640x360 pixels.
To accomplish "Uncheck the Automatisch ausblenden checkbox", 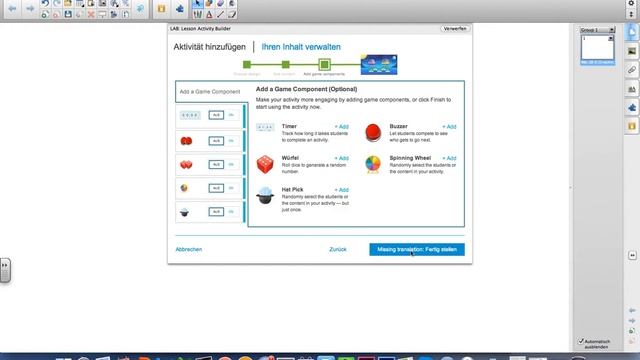I will [581, 341].
